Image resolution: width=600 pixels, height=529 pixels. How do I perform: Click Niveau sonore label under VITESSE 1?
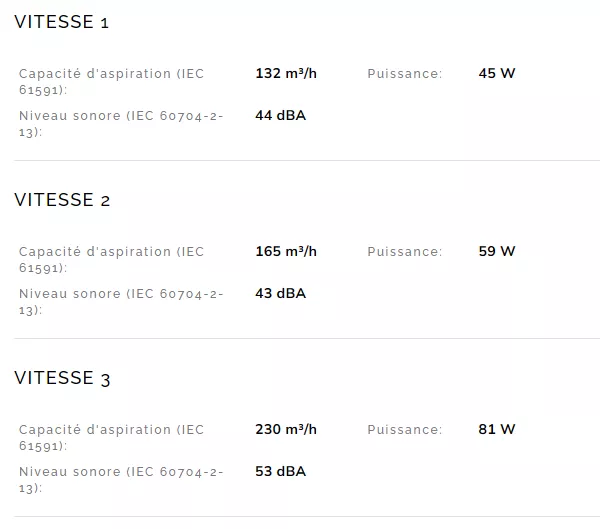[x=120, y=123]
